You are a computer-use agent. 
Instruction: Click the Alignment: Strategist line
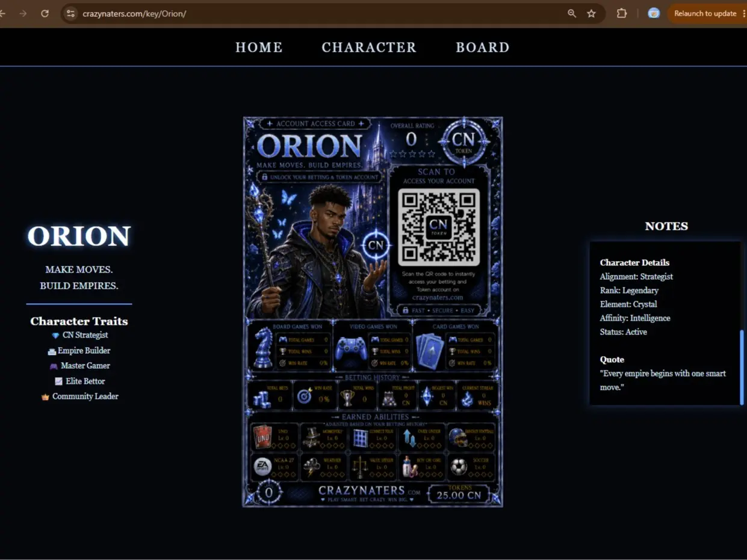(636, 277)
